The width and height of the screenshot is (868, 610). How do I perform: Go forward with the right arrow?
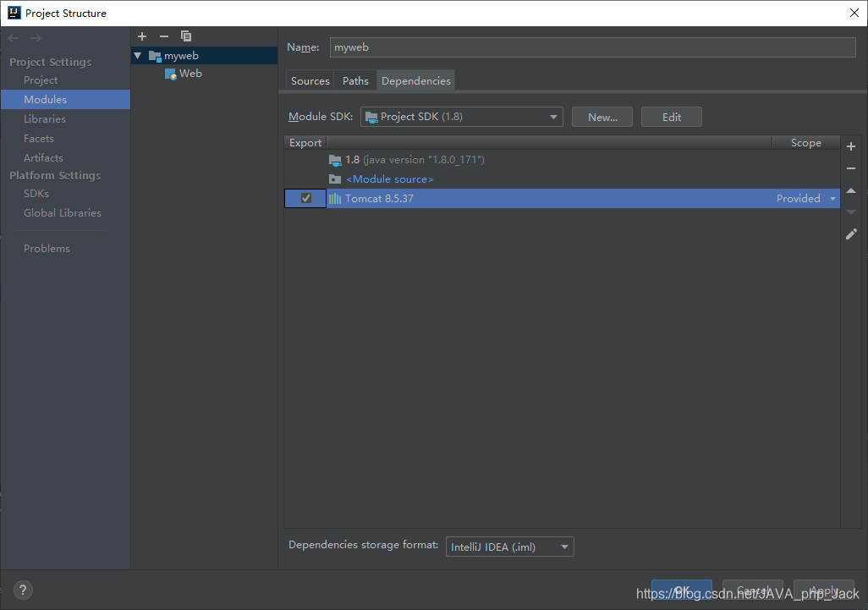tap(36, 38)
